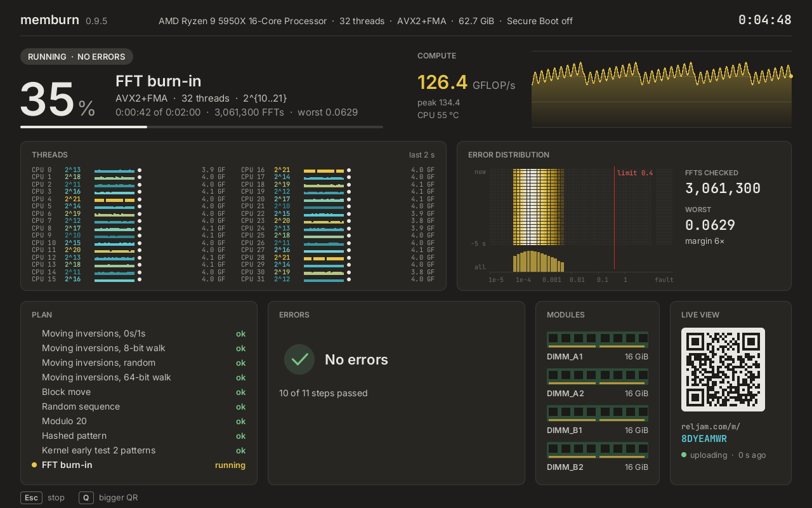
Task: Open the live view QR code
Action: click(723, 370)
